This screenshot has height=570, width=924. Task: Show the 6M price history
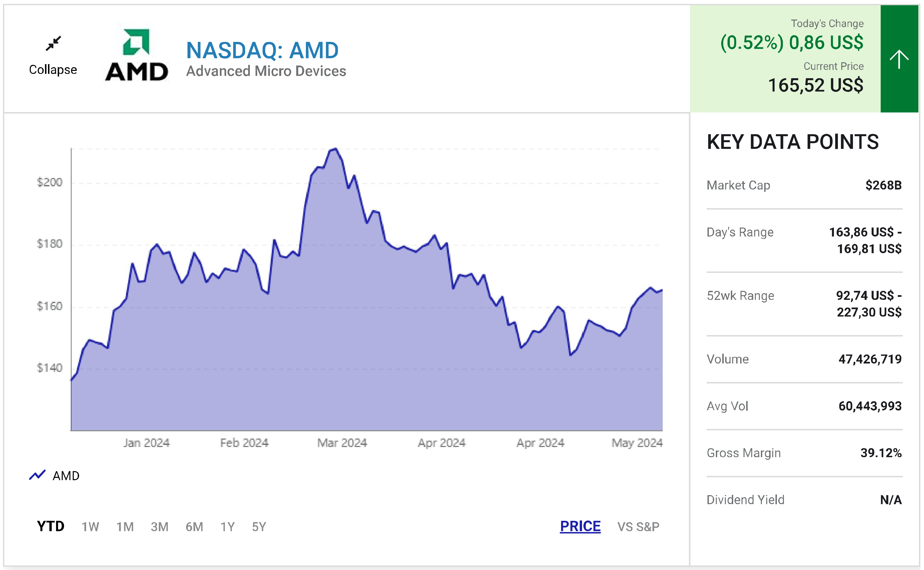click(194, 527)
